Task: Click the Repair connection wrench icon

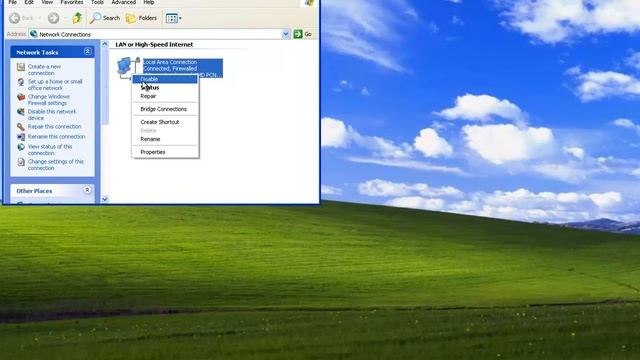Action: 21,127
